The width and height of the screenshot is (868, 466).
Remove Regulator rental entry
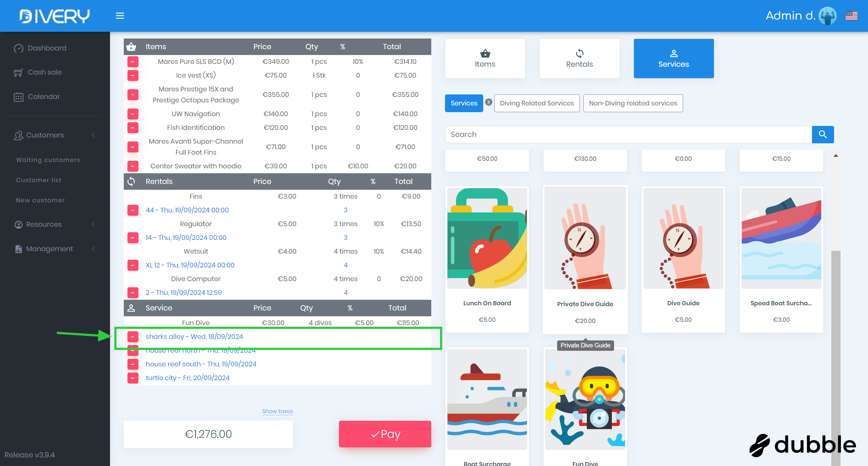coord(133,237)
